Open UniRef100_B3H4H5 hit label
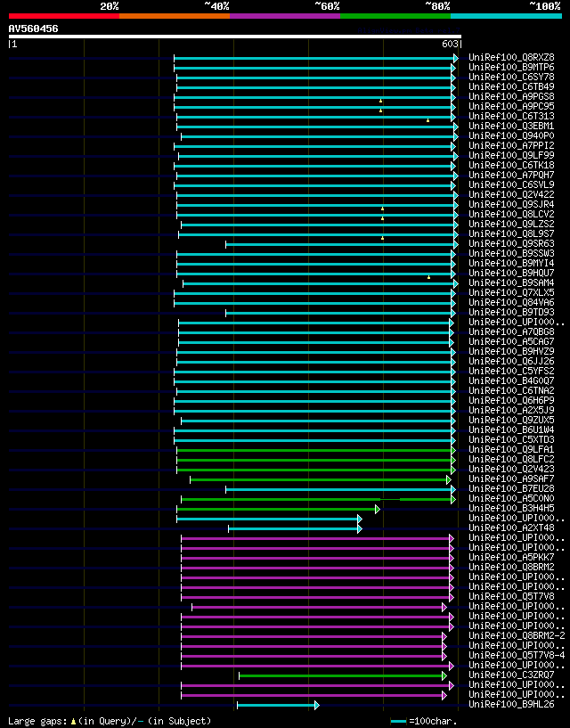570x728 pixels. 511,509
